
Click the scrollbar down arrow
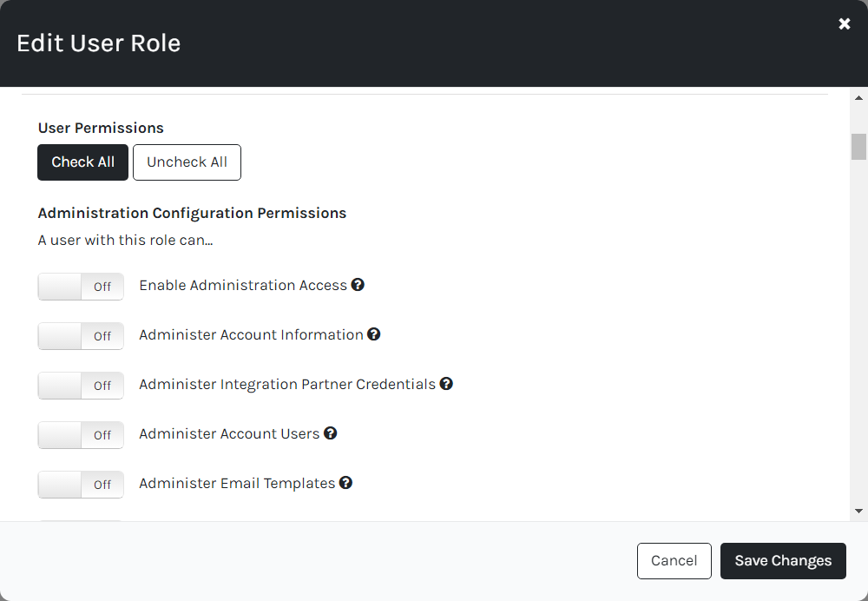(858, 511)
